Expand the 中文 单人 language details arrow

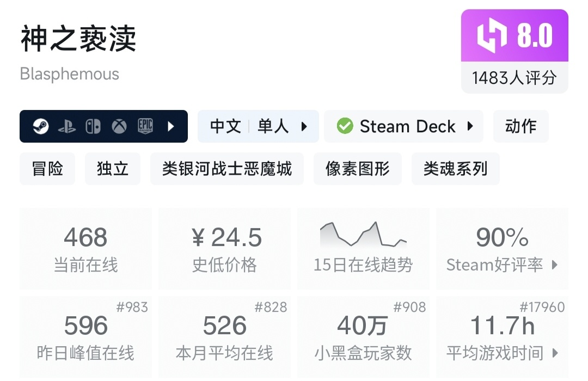(x=304, y=127)
